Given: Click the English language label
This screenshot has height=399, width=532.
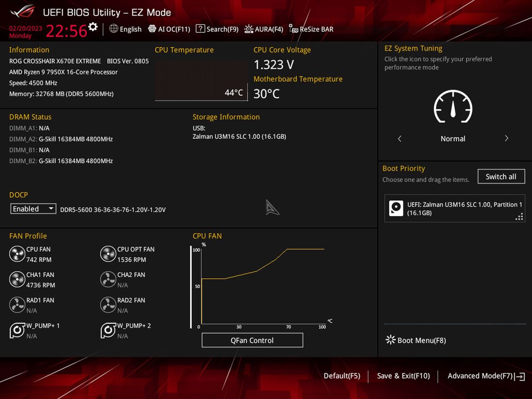Looking at the screenshot, I should pos(130,29).
